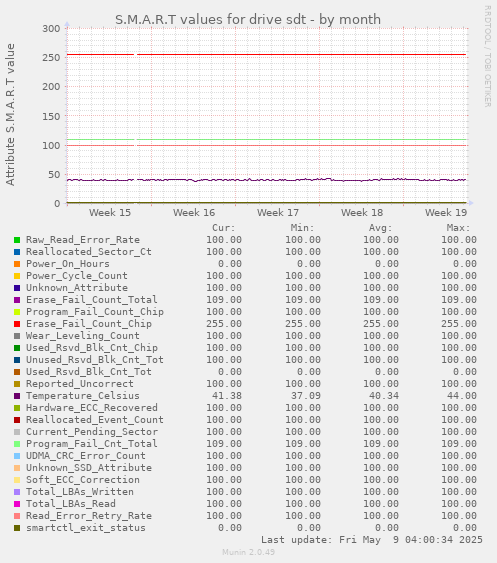The width and height of the screenshot is (497, 563).
Task: Click the Week 15 axis label
Action: pos(110,213)
